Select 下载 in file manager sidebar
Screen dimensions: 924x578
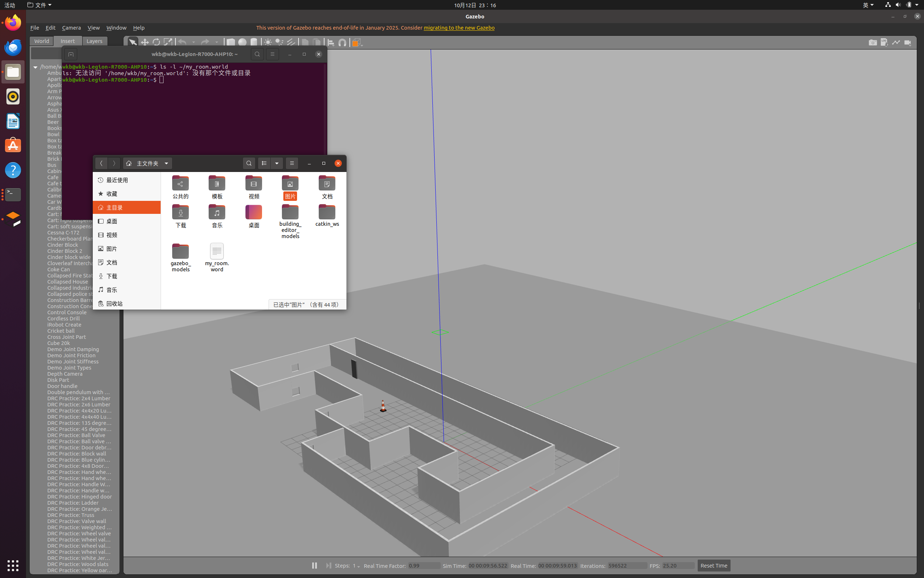(x=126, y=276)
